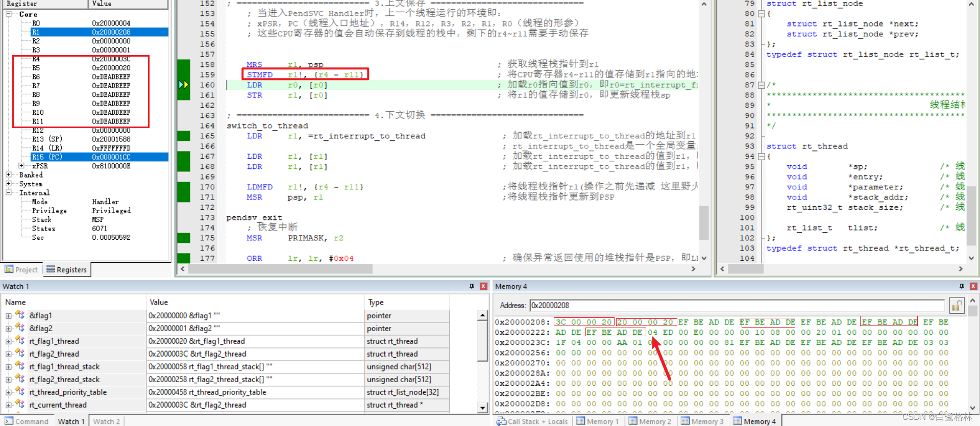Toggle breakpoint gutter at line 175
This screenshot has height=426, width=980.
click(183, 238)
